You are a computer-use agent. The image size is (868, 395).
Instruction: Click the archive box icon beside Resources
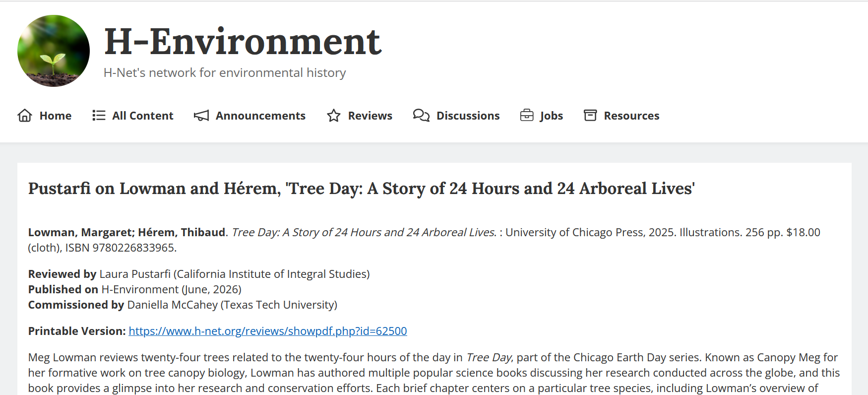coord(590,116)
